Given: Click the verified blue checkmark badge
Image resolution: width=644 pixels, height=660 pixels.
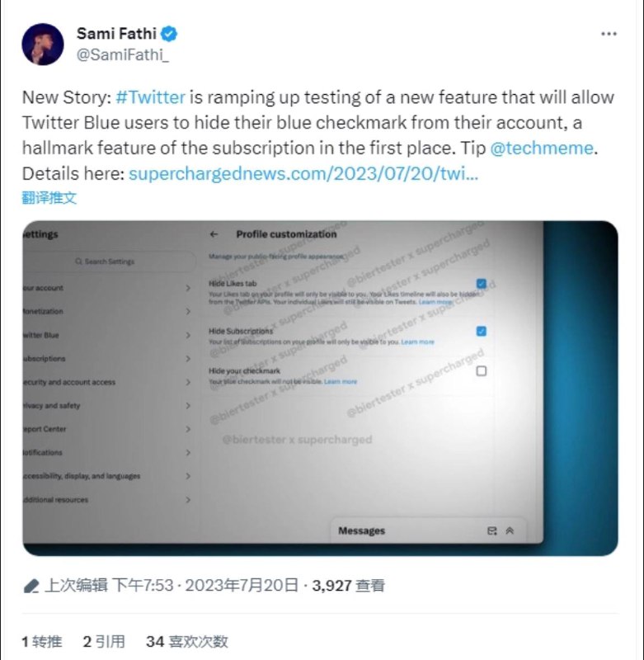Looking at the screenshot, I should pos(170,34).
